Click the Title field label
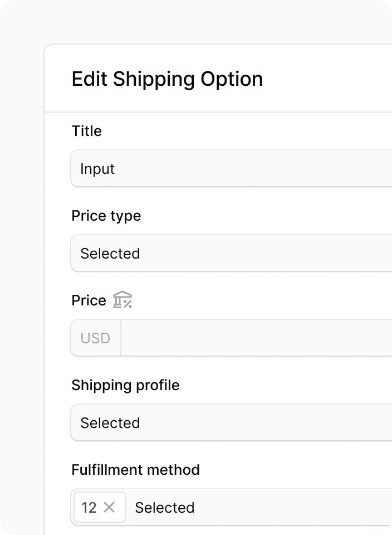Image resolution: width=392 pixels, height=535 pixels. tap(86, 131)
